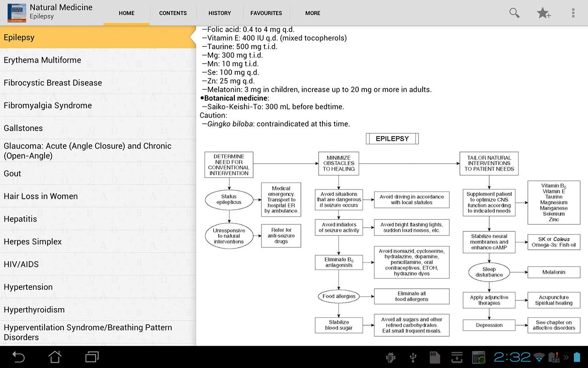Open Fibromyalgia Syndrome topic
The height and width of the screenshot is (368, 588).
pyautogui.click(x=98, y=105)
